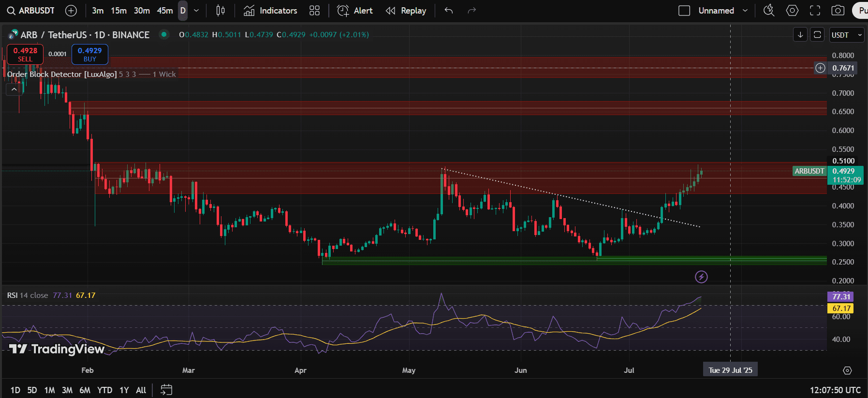This screenshot has height=398, width=868.
Task: Select the 15m timeframe
Action: (118, 11)
